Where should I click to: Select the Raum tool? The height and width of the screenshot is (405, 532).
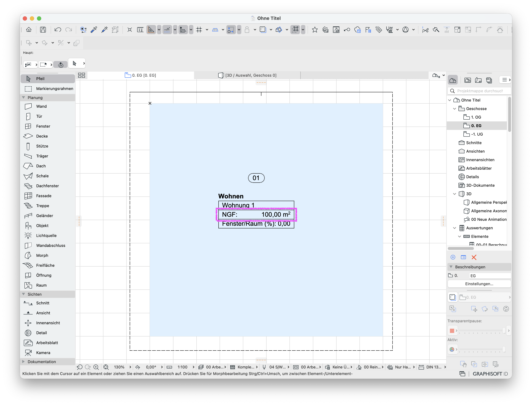(48, 285)
